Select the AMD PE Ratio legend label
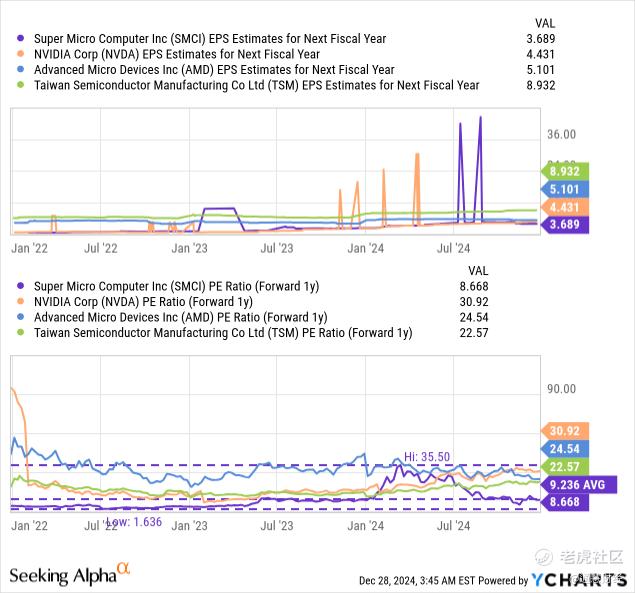This screenshot has width=635, height=593. pos(181,317)
